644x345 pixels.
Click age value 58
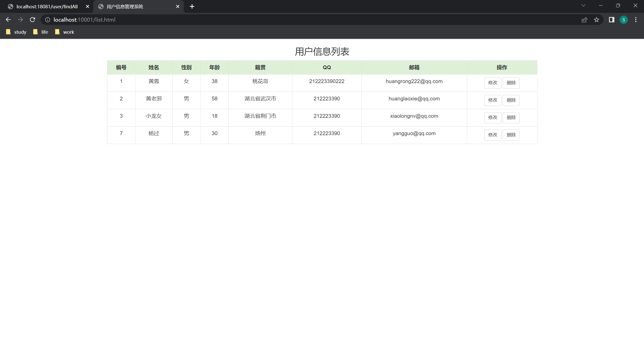coord(214,99)
